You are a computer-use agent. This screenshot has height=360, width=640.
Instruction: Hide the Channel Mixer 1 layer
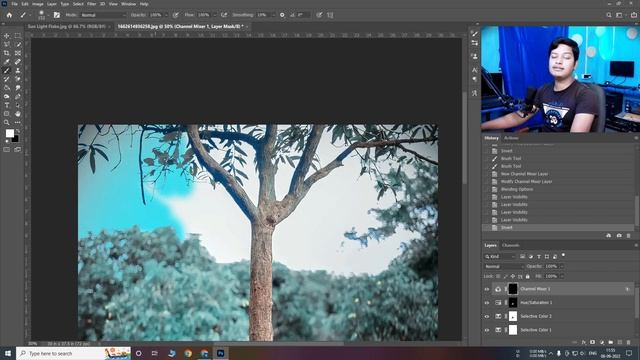click(x=487, y=289)
